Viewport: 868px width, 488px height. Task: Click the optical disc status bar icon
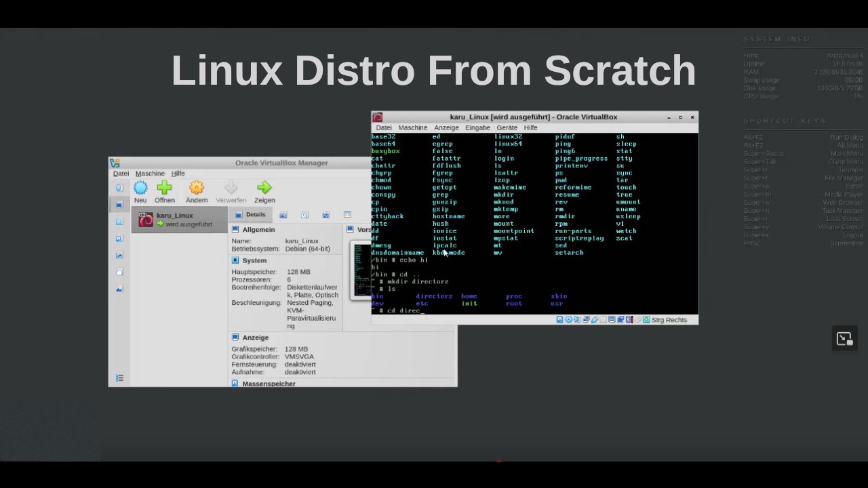click(569, 319)
